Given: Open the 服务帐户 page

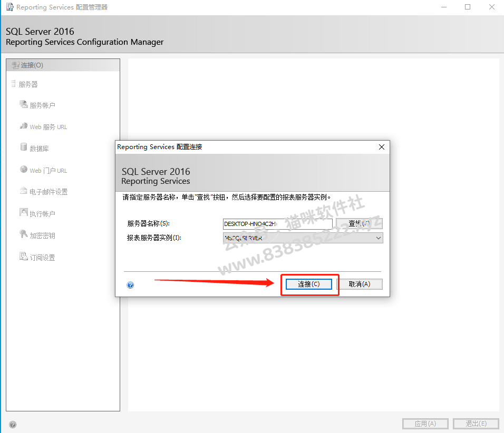Looking at the screenshot, I should [42, 105].
